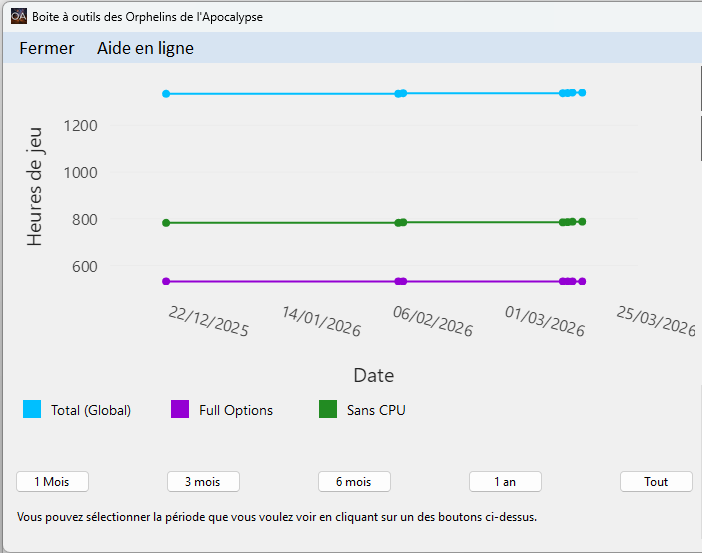Click the leftmost blue data point
The height and width of the screenshot is (553, 702).
tap(166, 94)
